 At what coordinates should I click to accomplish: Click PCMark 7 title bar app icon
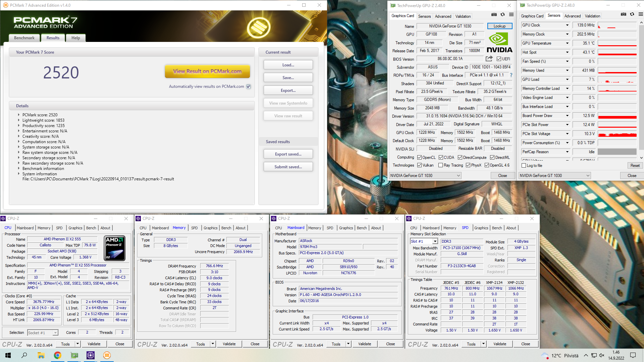coord(5,5)
